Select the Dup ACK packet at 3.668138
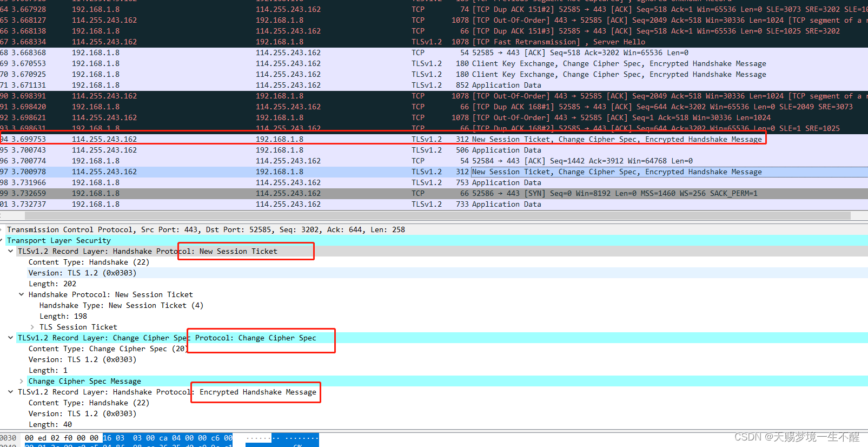 click(x=434, y=31)
